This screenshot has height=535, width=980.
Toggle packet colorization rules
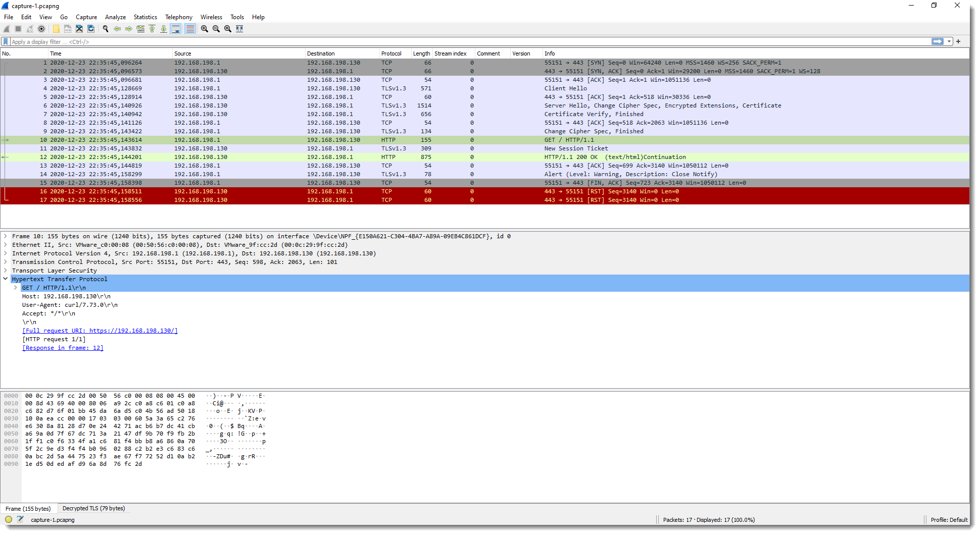coord(190,29)
